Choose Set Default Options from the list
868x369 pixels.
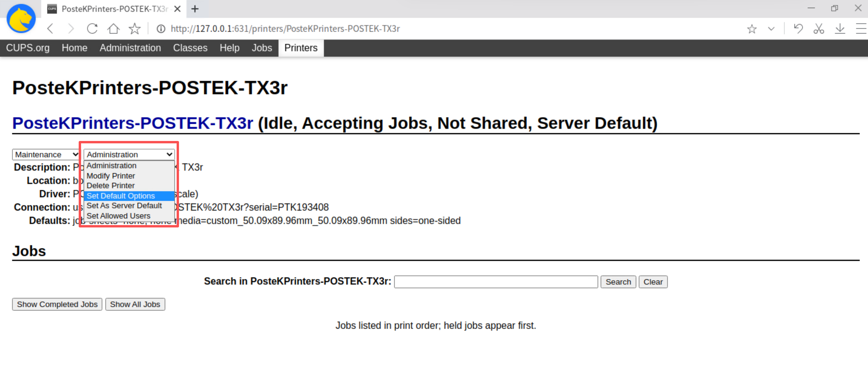[129, 196]
